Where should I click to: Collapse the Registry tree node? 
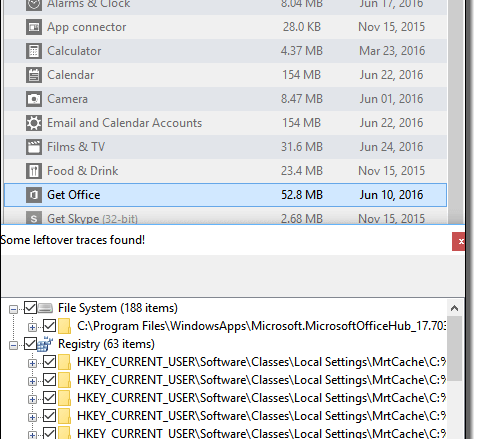pyautogui.click(x=13, y=345)
